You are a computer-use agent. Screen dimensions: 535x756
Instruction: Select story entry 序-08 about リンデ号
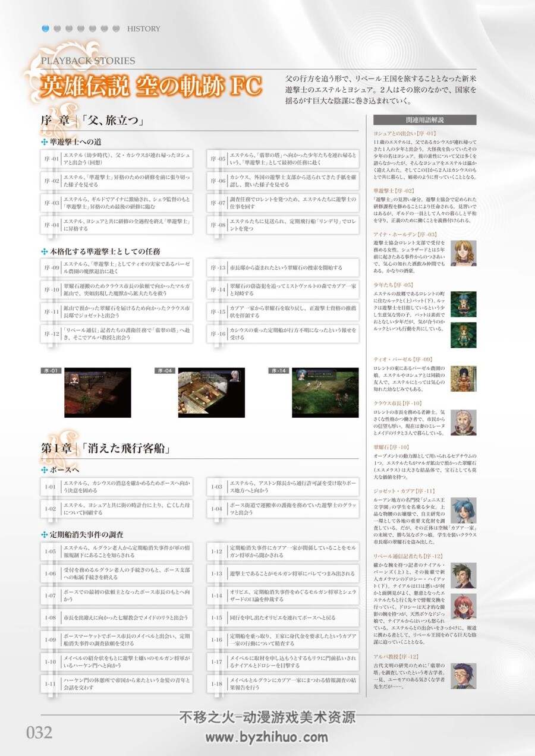point(283,224)
